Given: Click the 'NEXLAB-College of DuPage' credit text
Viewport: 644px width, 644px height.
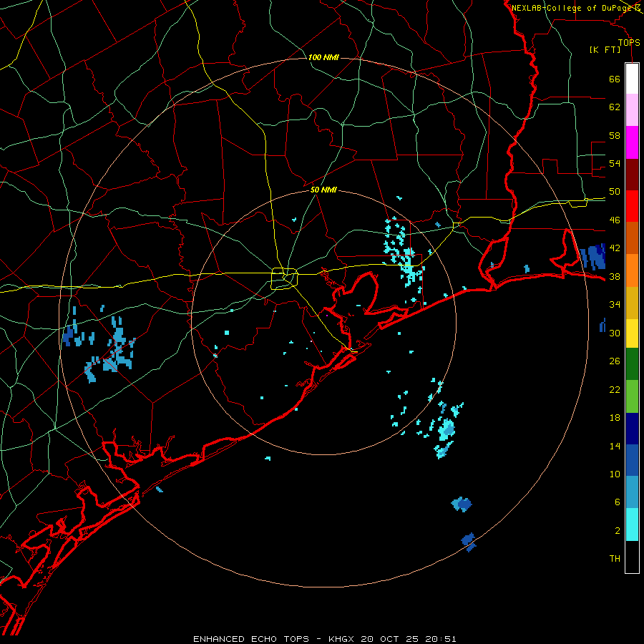Looking at the screenshot, I should pos(572,8).
